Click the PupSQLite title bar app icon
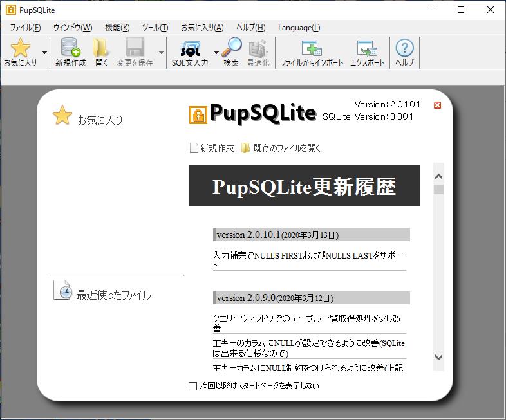506x420 pixels. point(11,10)
